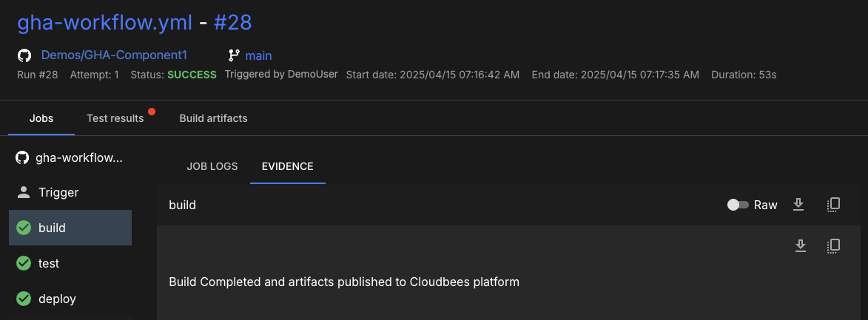Click the green check icon for build
868x320 pixels.
(24, 228)
